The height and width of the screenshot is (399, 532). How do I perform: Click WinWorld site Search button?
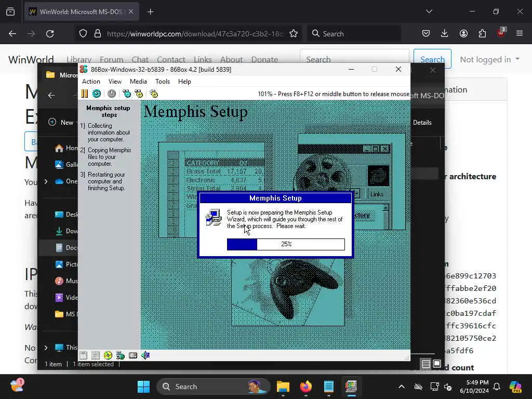click(x=432, y=59)
